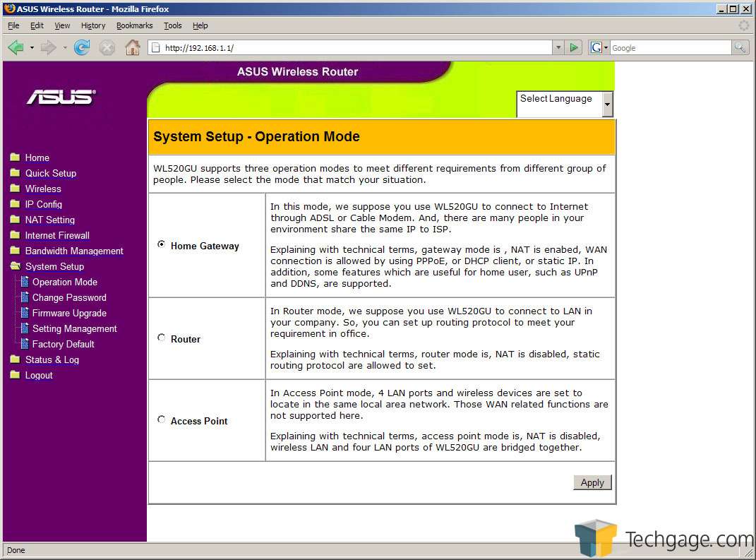Click the Internet Firewall folder icon
This screenshot has width=756, height=560.
point(15,235)
